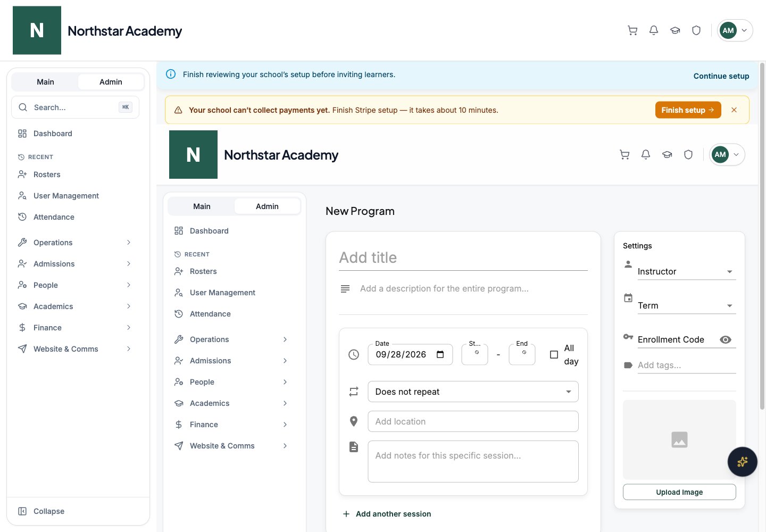Collapse the outer sidebar
The height and width of the screenshot is (532, 766).
click(x=78, y=511)
